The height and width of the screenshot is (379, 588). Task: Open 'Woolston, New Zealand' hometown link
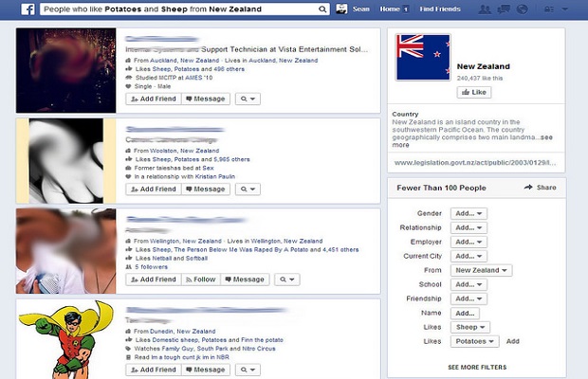[184, 151]
